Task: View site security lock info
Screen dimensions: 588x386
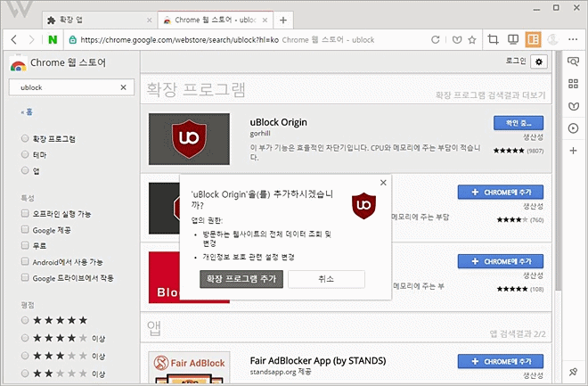Action: tap(73, 39)
